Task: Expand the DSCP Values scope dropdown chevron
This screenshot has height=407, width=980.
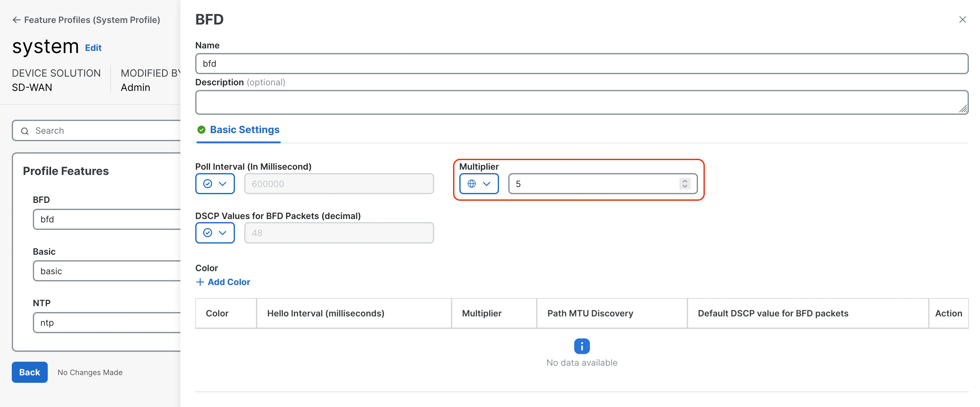Action: (x=223, y=233)
